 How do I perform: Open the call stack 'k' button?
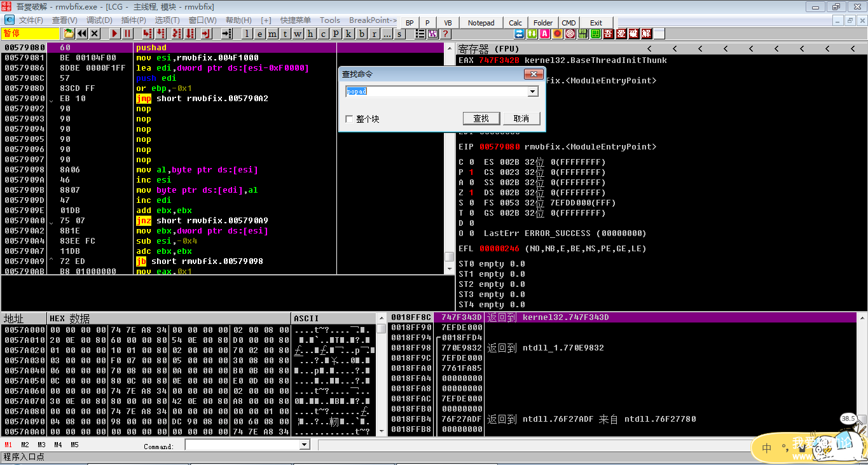[348, 34]
